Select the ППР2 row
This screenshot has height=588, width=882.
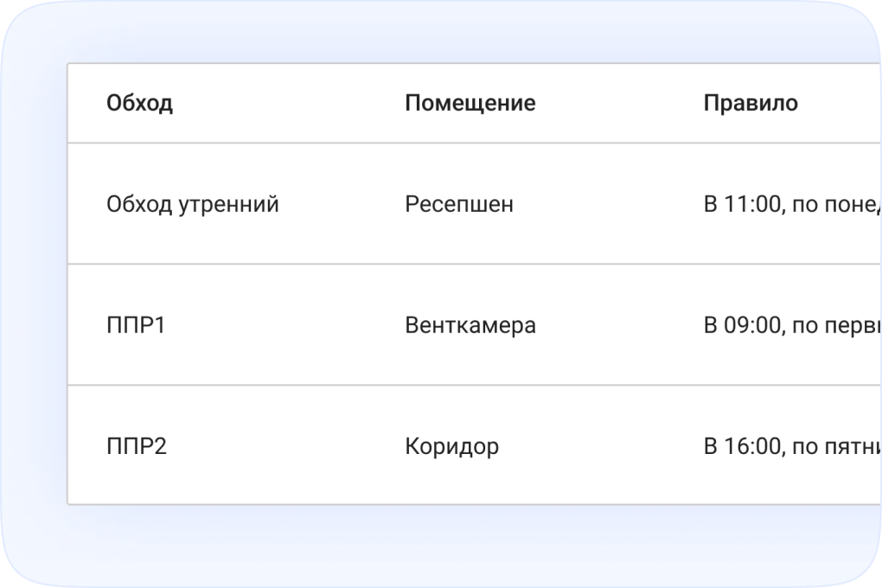(432, 446)
